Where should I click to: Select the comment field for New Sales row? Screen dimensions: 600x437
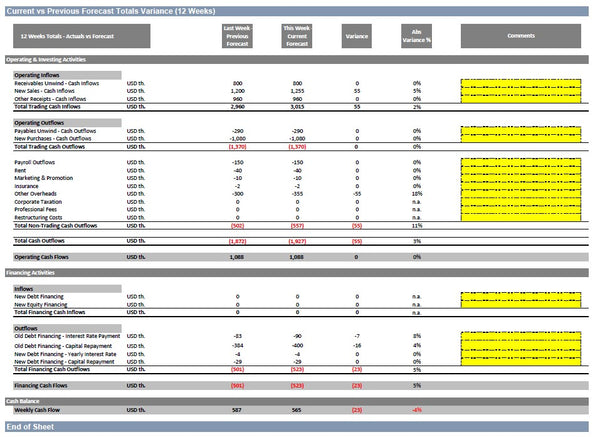(521, 91)
